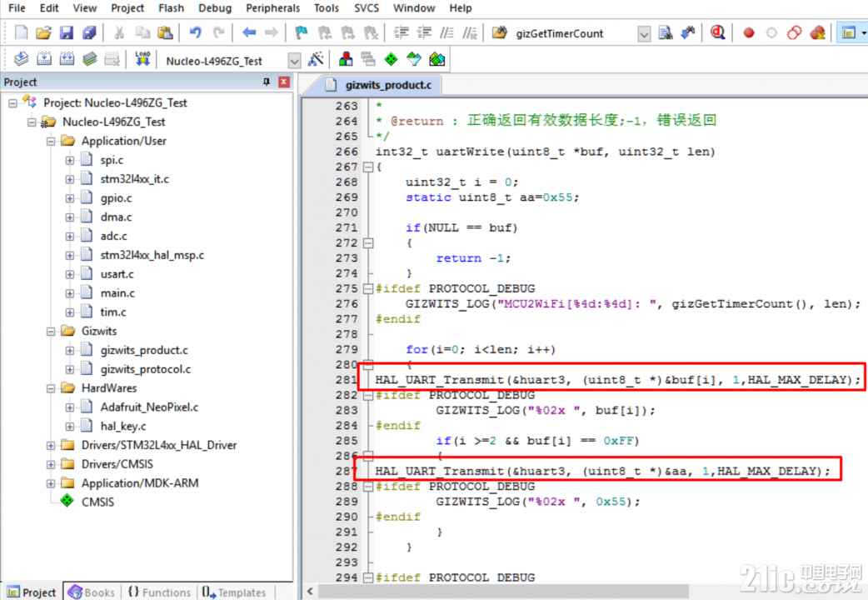The width and height of the screenshot is (868, 600).
Task: Expand the Drivers/CMSIS folder
Action: click(x=51, y=464)
